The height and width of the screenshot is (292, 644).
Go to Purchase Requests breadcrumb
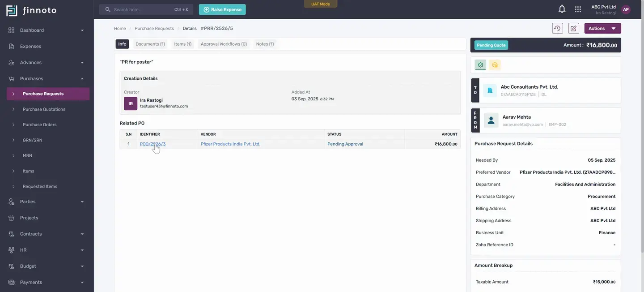[x=154, y=28]
